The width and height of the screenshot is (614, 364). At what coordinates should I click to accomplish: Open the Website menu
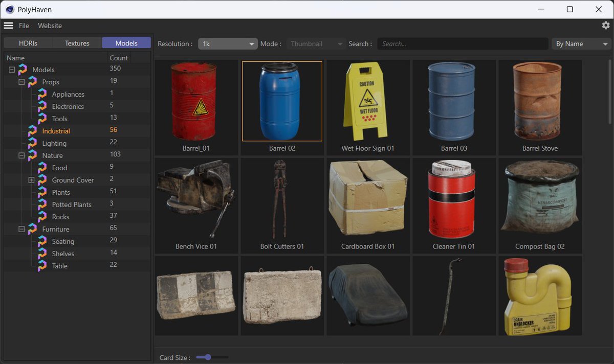click(50, 26)
